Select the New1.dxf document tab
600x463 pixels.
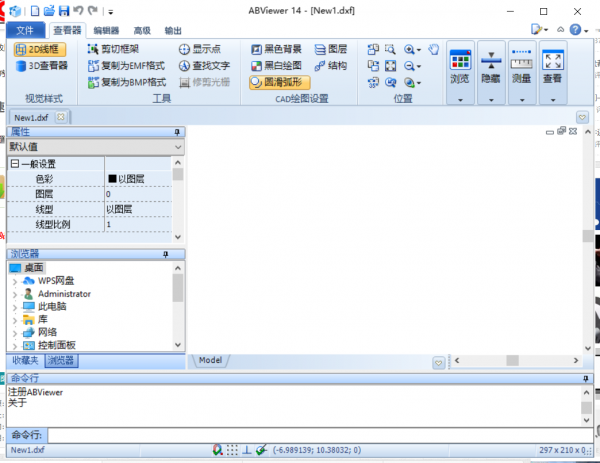click(x=31, y=117)
